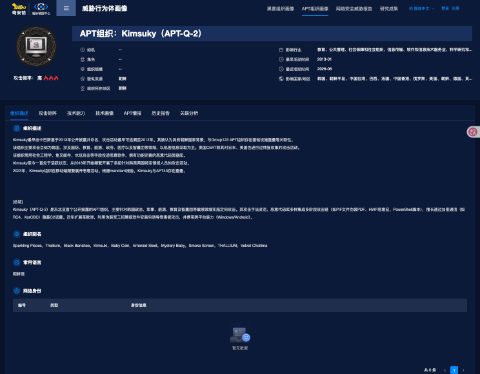Click the red threat level triangles icon
This screenshot has height=374, width=480.
coord(51,78)
